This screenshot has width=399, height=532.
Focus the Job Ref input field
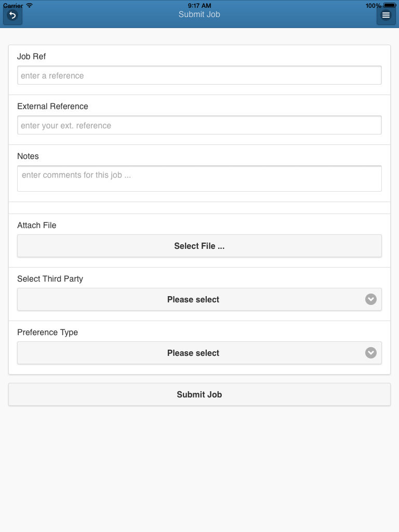coord(199,75)
